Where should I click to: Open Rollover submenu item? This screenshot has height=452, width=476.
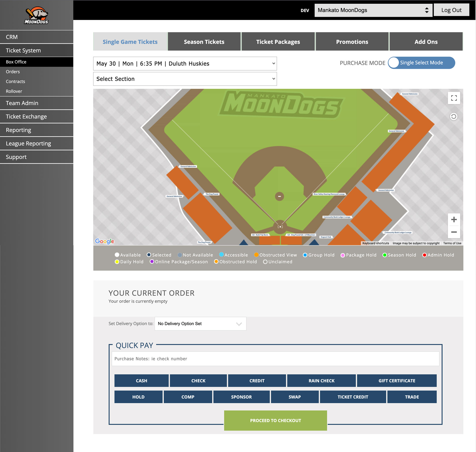pyautogui.click(x=37, y=91)
